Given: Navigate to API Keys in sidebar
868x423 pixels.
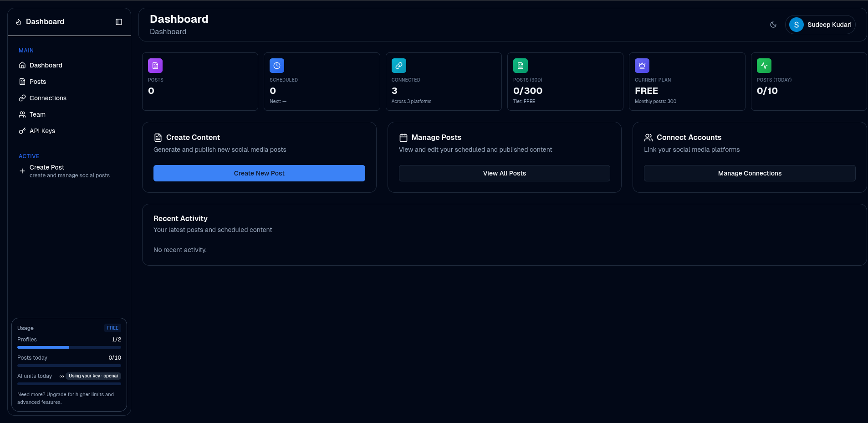Looking at the screenshot, I should (x=42, y=131).
